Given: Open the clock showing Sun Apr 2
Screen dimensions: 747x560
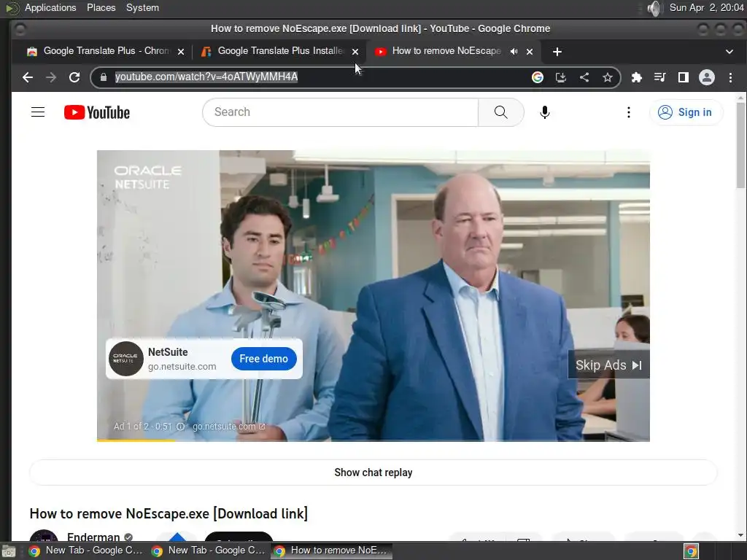Looking at the screenshot, I should pyautogui.click(x=706, y=8).
